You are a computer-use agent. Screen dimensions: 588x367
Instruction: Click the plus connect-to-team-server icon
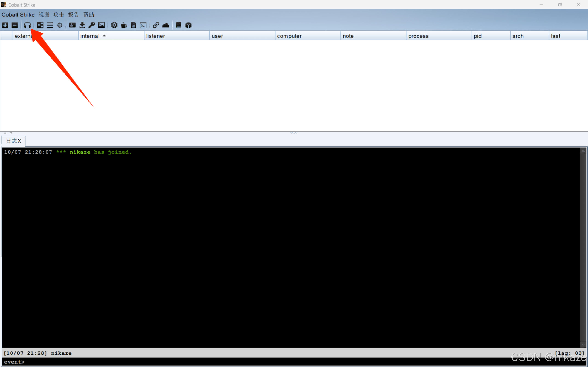[x=5, y=25]
